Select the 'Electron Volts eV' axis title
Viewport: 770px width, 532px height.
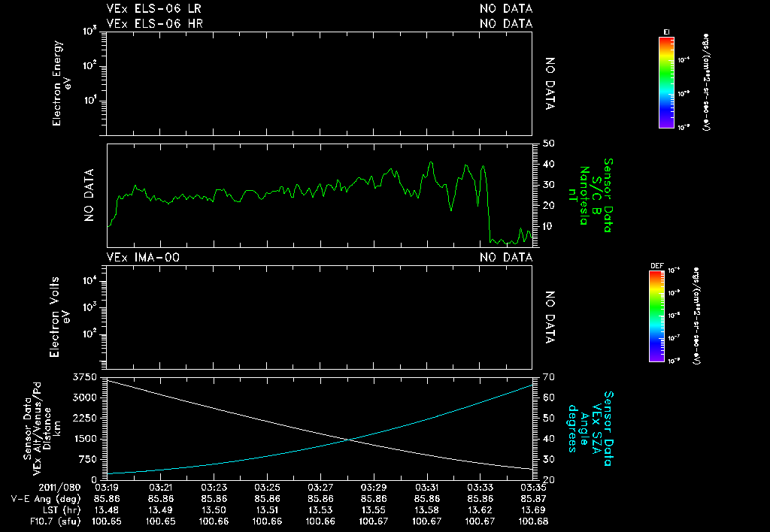pos(59,317)
